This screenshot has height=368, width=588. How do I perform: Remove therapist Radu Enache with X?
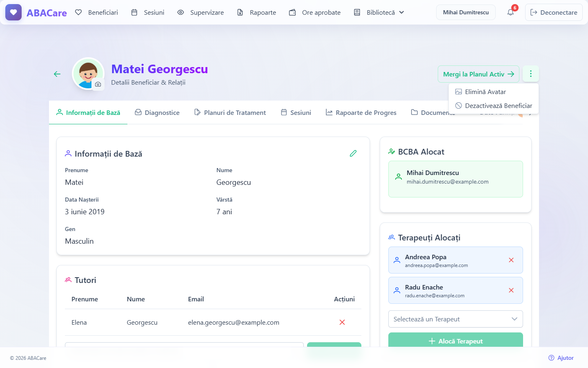click(511, 290)
